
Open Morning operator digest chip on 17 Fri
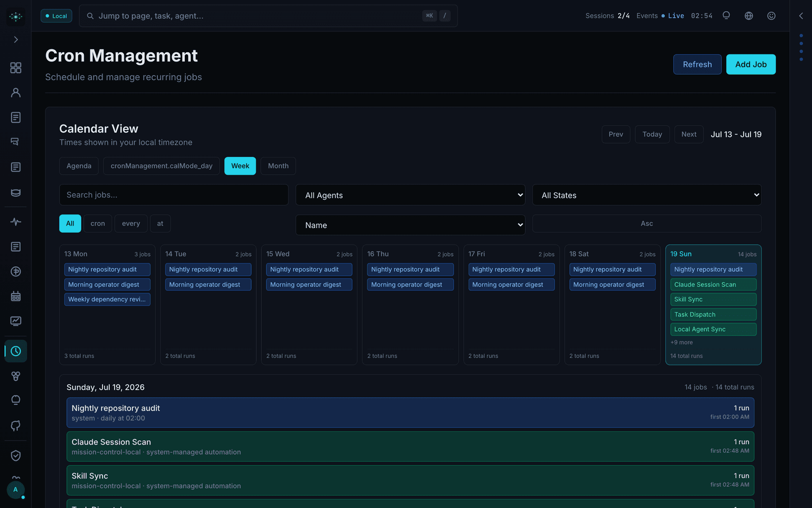[x=511, y=284]
